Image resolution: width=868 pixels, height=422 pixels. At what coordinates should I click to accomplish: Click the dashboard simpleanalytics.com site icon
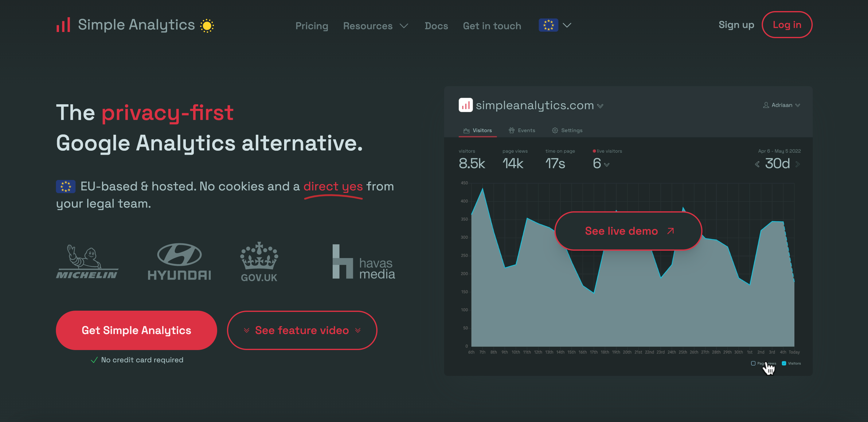click(466, 105)
